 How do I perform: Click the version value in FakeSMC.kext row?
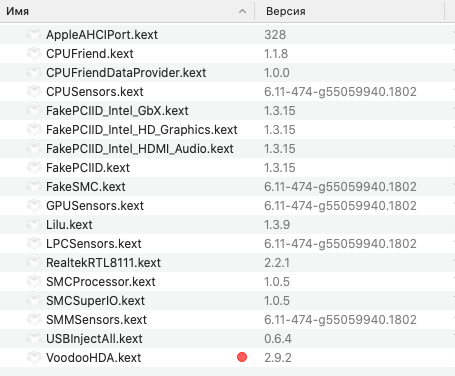pyautogui.click(x=340, y=187)
